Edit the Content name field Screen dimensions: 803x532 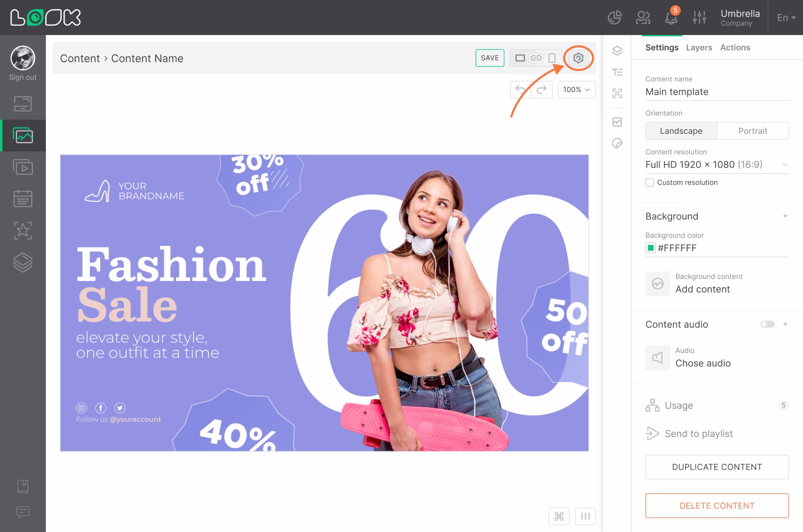click(x=717, y=92)
